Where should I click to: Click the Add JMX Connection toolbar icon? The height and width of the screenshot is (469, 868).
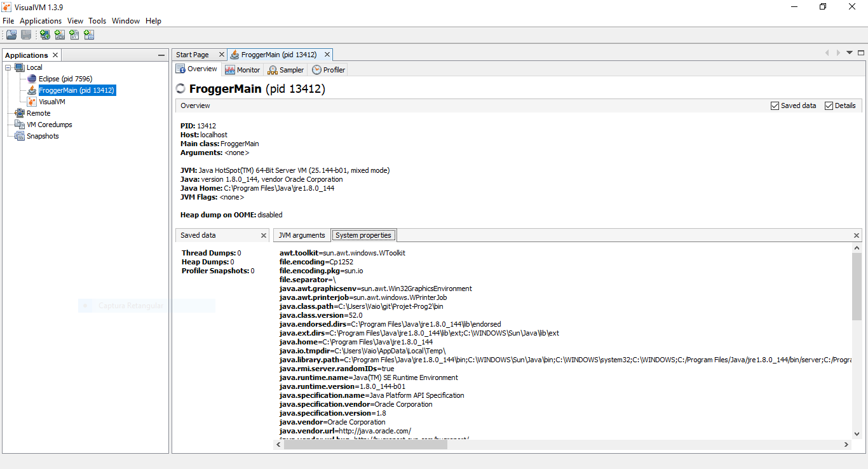(60, 35)
